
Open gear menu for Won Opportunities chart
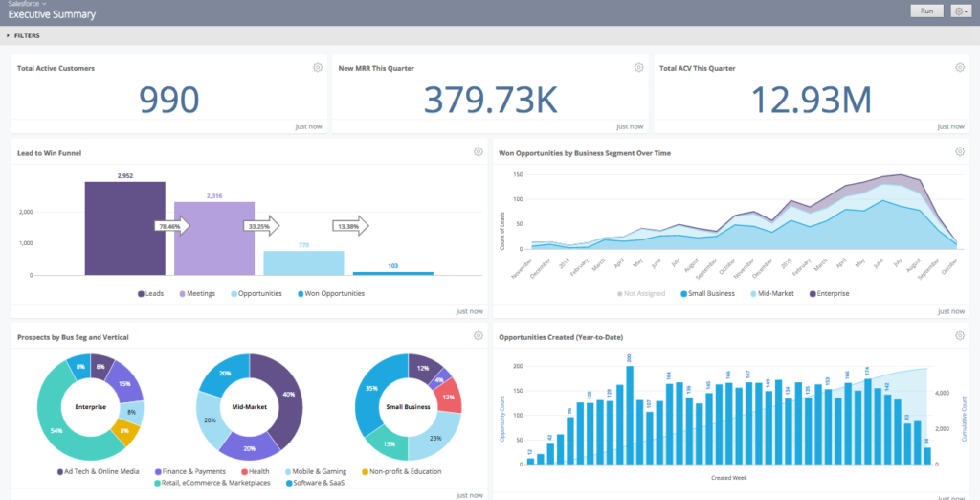[x=959, y=152]
